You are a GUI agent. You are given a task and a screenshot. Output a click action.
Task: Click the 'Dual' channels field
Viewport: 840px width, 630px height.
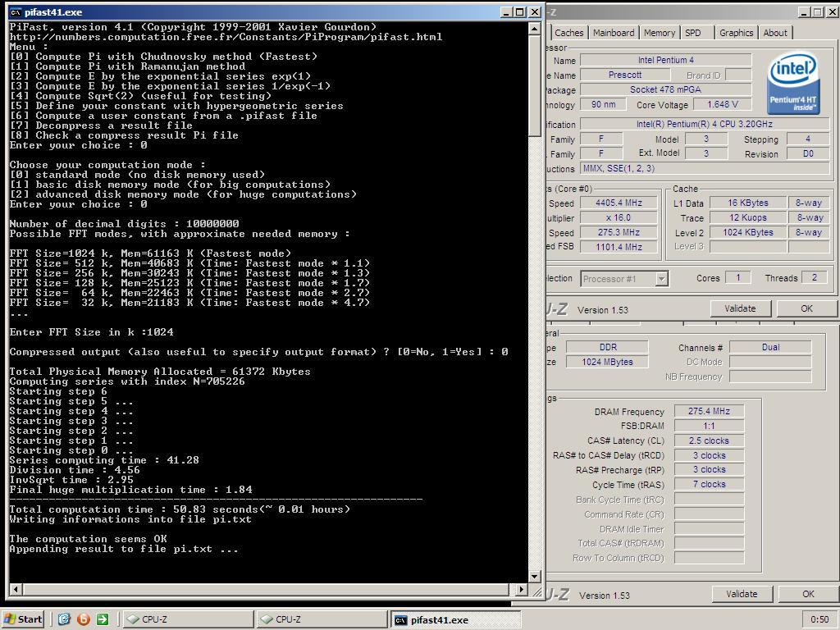(770, 347)
